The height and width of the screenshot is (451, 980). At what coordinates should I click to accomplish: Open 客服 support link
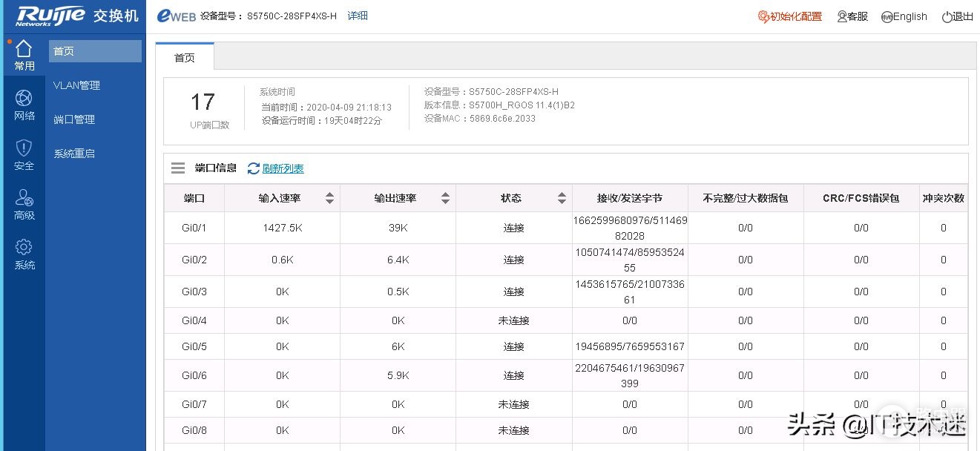[x=858, y=16]
